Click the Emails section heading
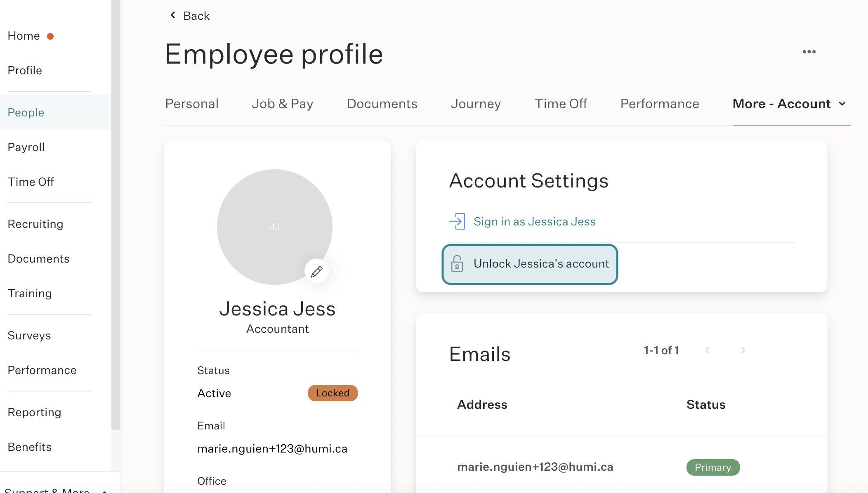 coord(480,354)
